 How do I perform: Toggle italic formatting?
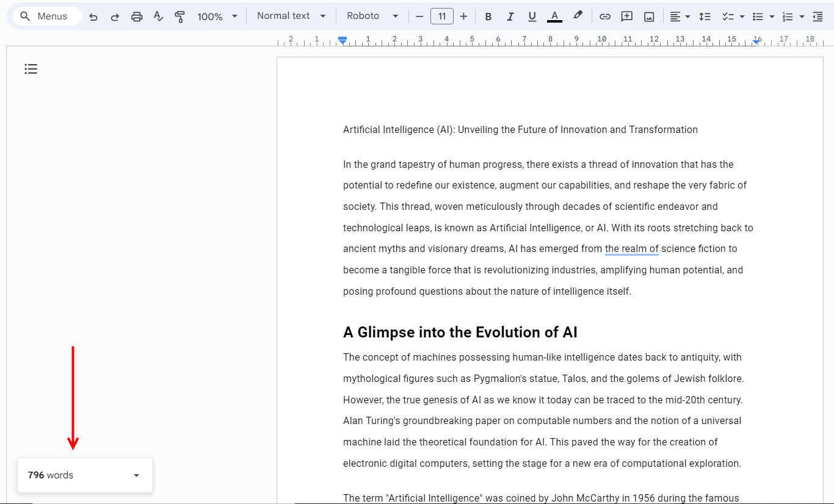click(x=510, y=16)
